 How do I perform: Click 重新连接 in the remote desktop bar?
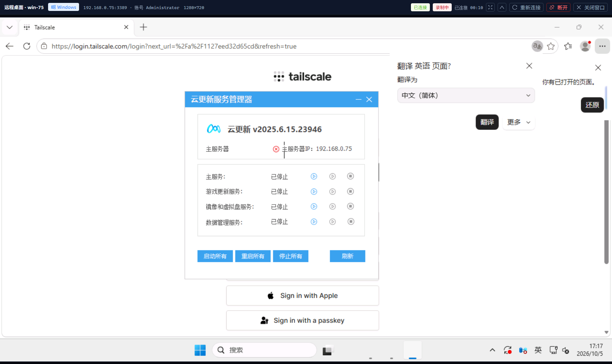tap(526, 7)
